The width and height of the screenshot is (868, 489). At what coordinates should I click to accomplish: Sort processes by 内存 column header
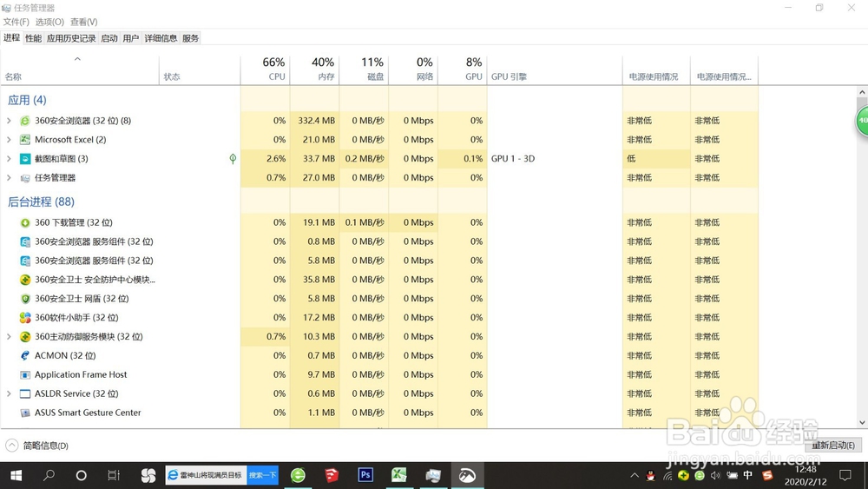click(x=314, y=69)
